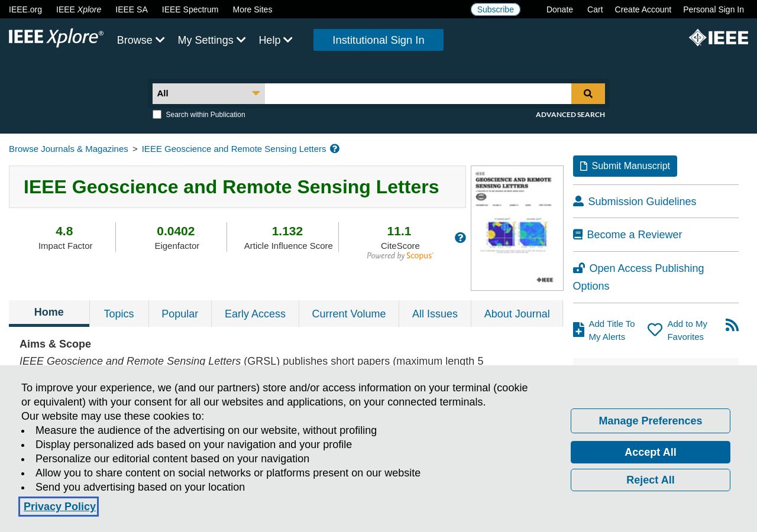Click the orange search magnifier button
The image size is (757, 532).
pos(588,93)
